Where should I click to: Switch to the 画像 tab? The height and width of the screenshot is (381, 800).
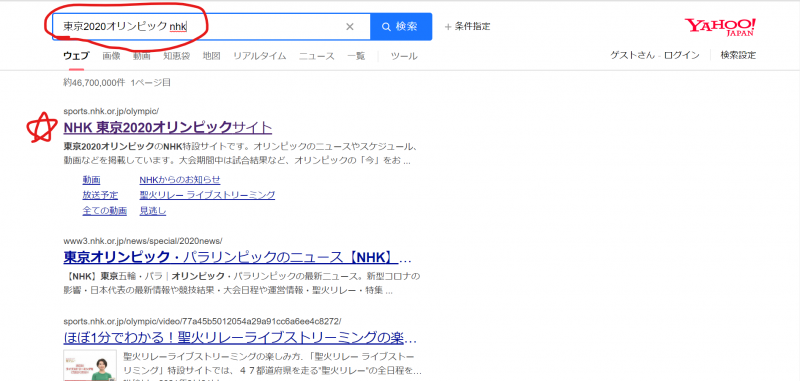pos(111,56)
